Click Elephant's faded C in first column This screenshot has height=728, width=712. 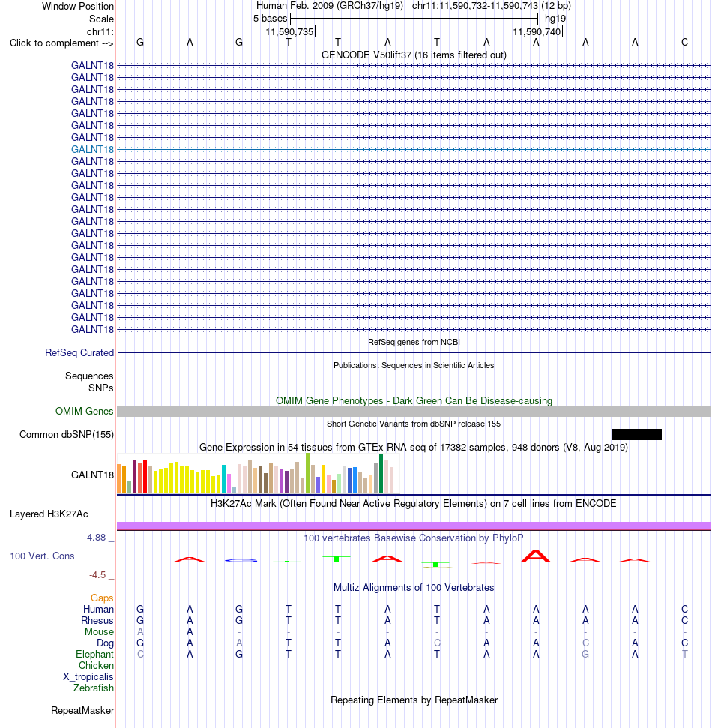[x=140, y=655]
